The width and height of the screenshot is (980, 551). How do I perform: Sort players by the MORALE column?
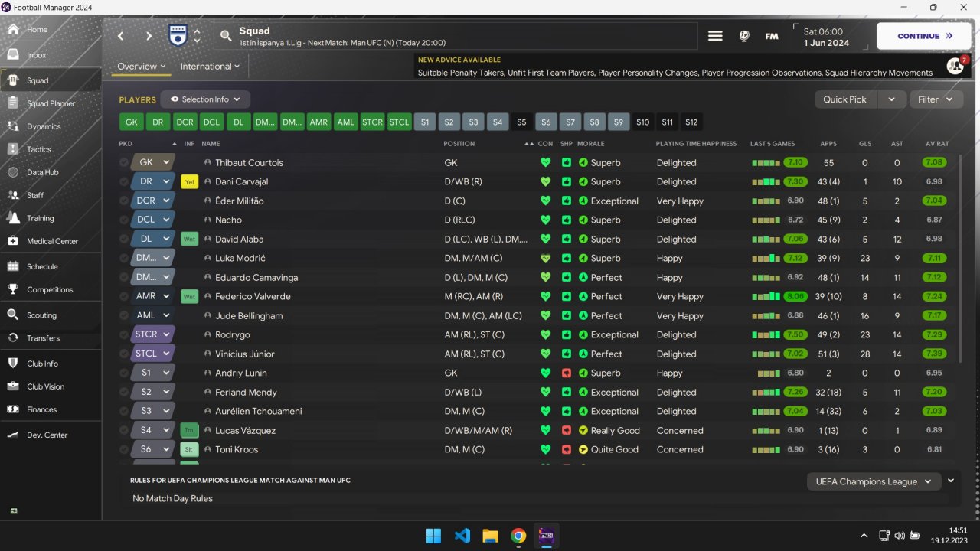click(590, 144)
